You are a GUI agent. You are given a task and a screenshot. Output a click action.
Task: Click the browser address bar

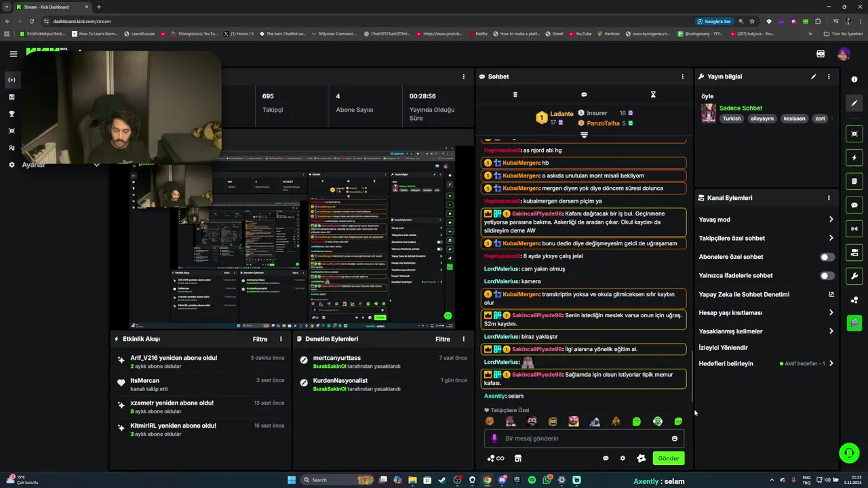click(366, 21)
